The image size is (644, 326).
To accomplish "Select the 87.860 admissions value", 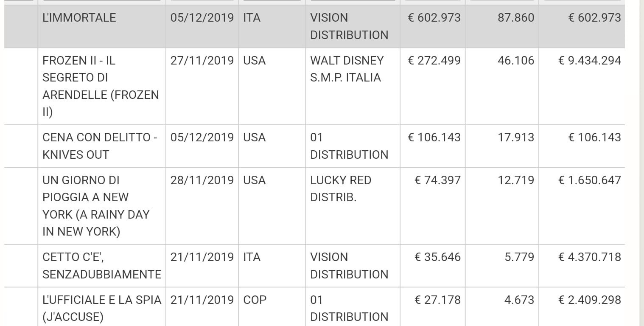I will click(516, 18).
